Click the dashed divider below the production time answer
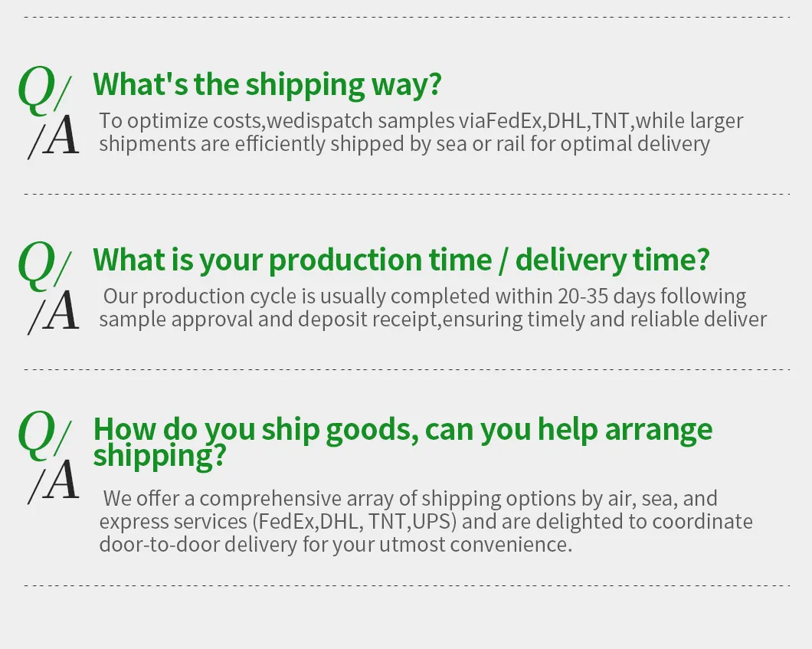The image size is (812, 649). pos(406,369)
